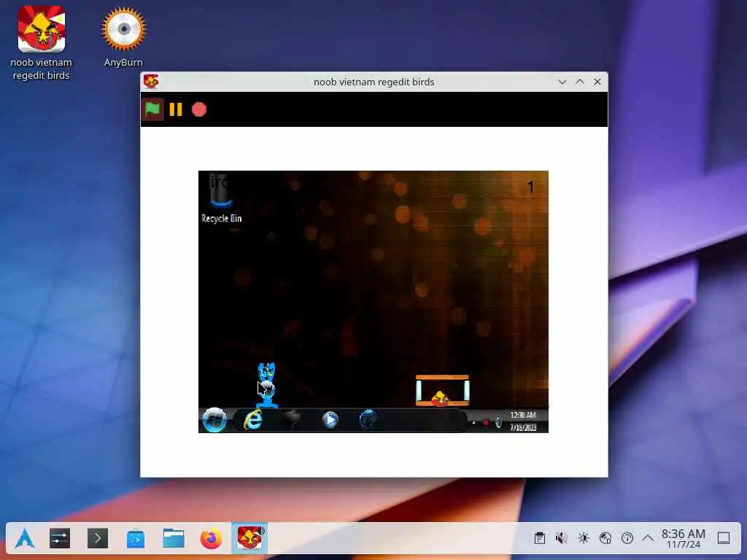
Task: Open the application launcher in the KDE panel
Action: 25,539
